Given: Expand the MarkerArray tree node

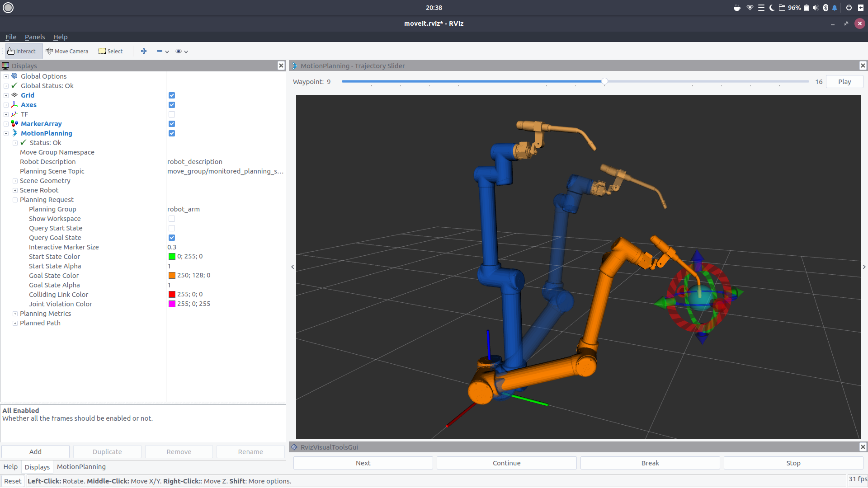Looking at the screenshot, I should coord(6,124).
